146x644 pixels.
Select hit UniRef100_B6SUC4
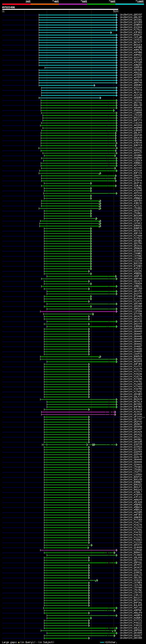(131, 45)
